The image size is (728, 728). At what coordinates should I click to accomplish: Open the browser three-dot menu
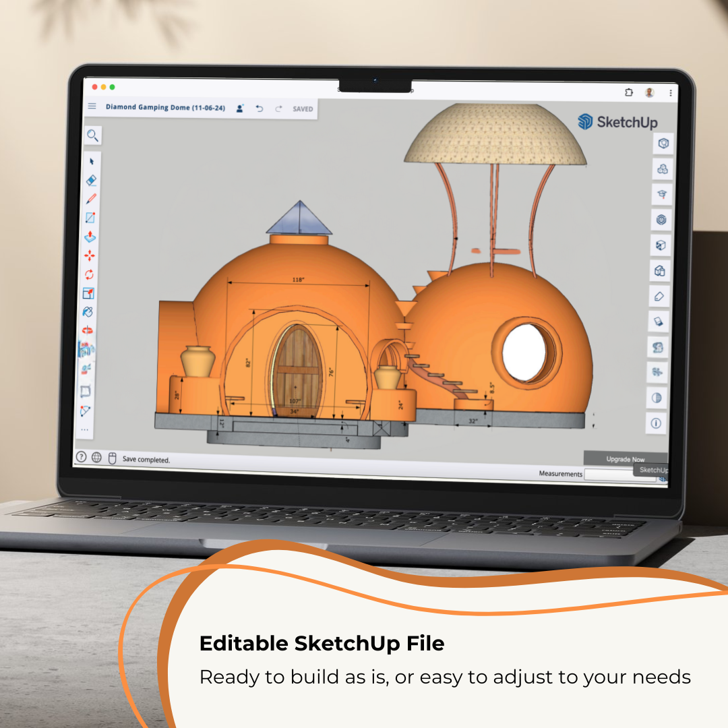(671, 93)
